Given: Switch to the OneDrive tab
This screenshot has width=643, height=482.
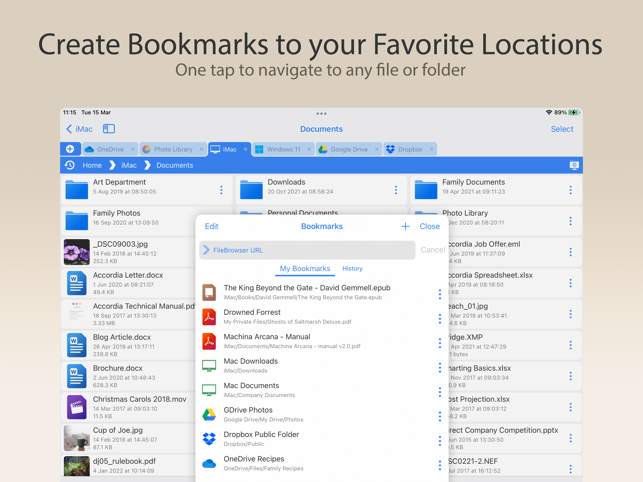Looking at the screenshot, I should (x=110, y=149).
